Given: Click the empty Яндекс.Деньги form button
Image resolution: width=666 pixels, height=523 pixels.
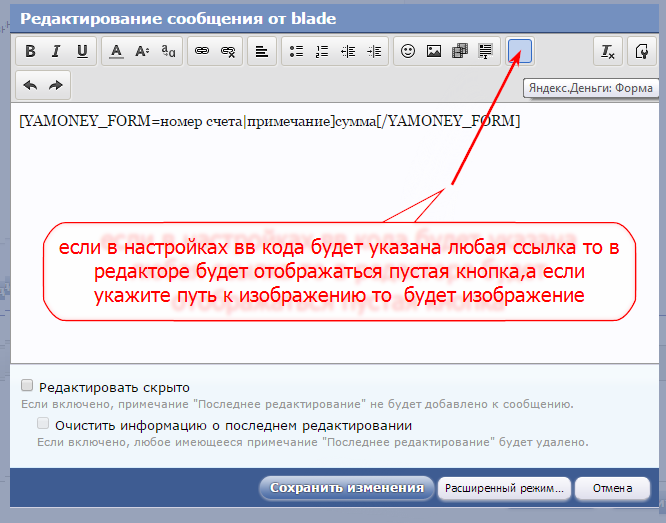Looking at the screenshot, I should coord(520,51).
